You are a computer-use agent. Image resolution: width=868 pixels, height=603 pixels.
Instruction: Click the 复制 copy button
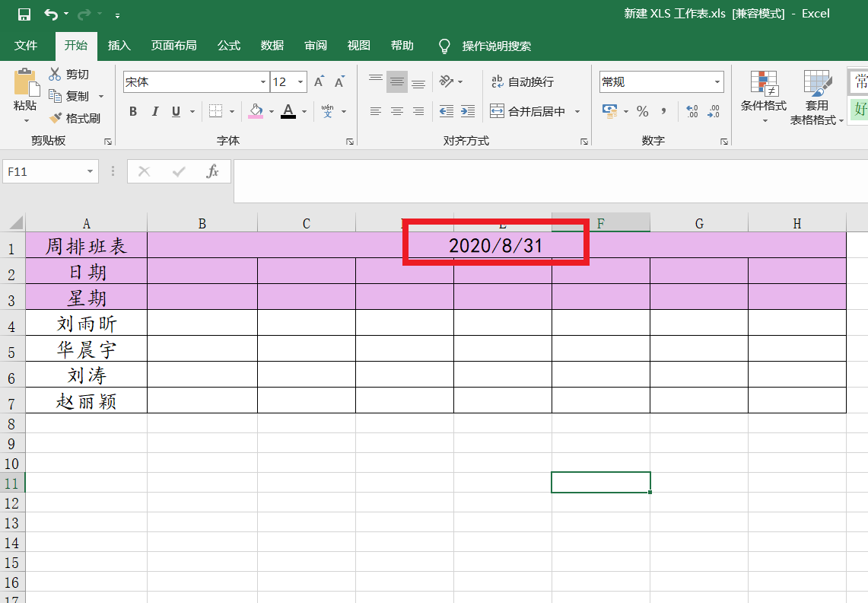tap(68, 96)
